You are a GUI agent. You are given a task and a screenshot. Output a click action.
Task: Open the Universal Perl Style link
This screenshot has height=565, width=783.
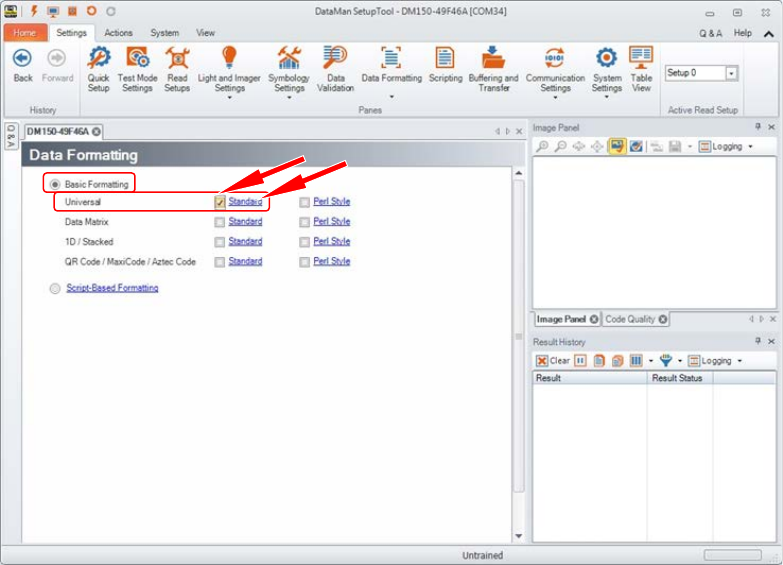332,201
